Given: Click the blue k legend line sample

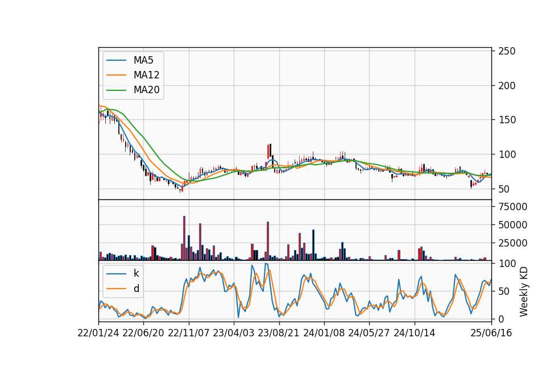Looking at the screenshot, I should coord(116,274).
